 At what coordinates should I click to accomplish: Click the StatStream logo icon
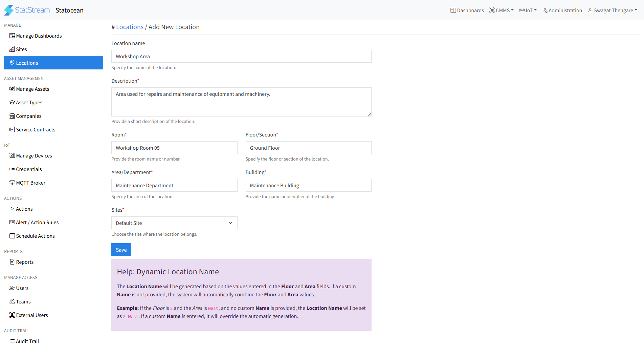[9, 10]
